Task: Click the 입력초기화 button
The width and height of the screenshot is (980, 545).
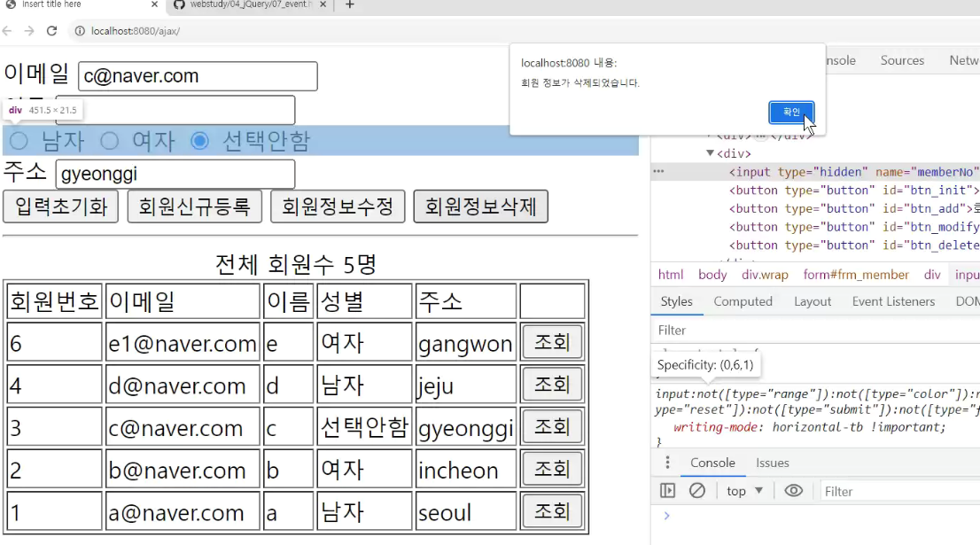Action: pos(60,206)
